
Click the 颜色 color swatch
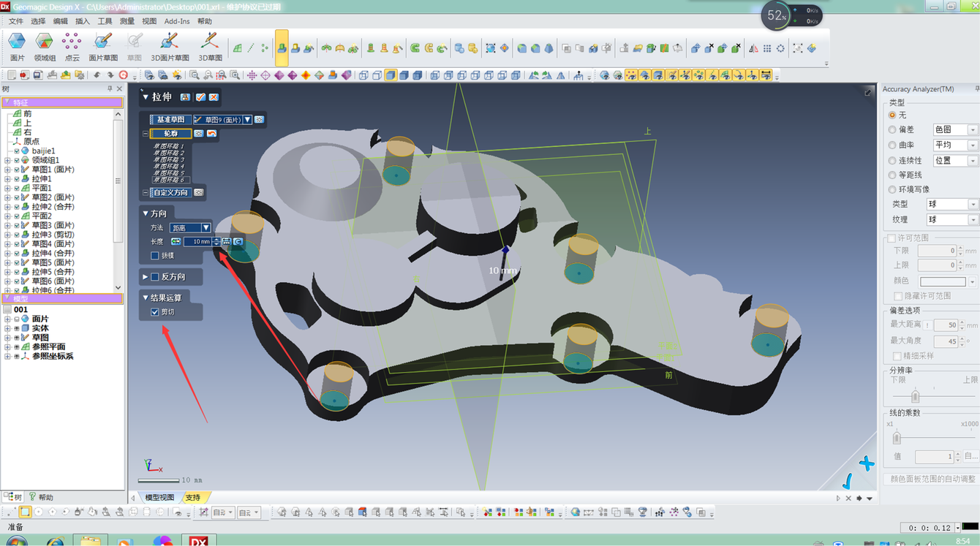(943, 281)
